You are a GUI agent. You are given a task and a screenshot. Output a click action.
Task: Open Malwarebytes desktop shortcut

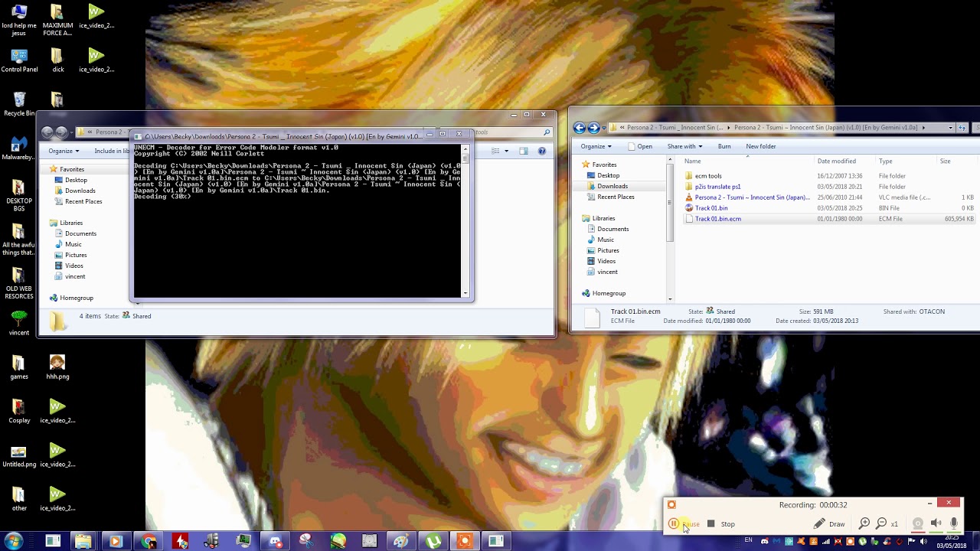click(19, 148)
